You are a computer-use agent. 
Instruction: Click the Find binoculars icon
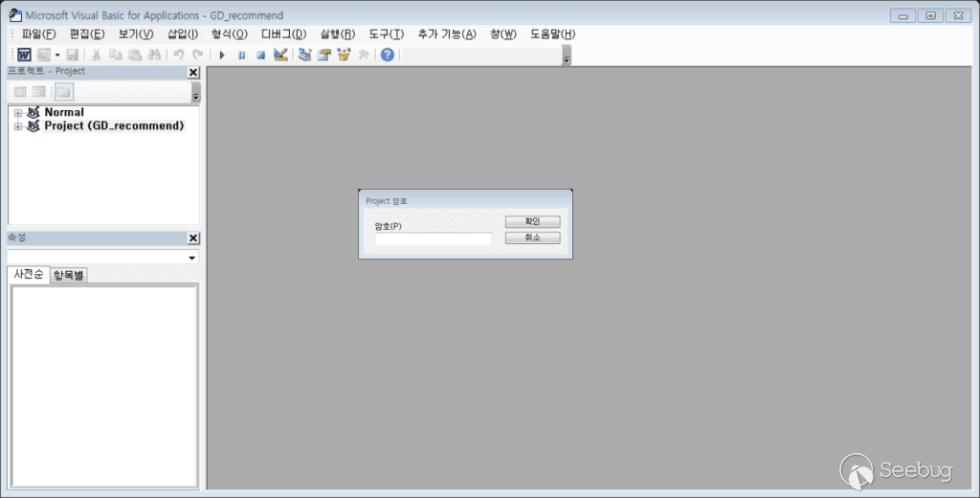coord(154,55)
